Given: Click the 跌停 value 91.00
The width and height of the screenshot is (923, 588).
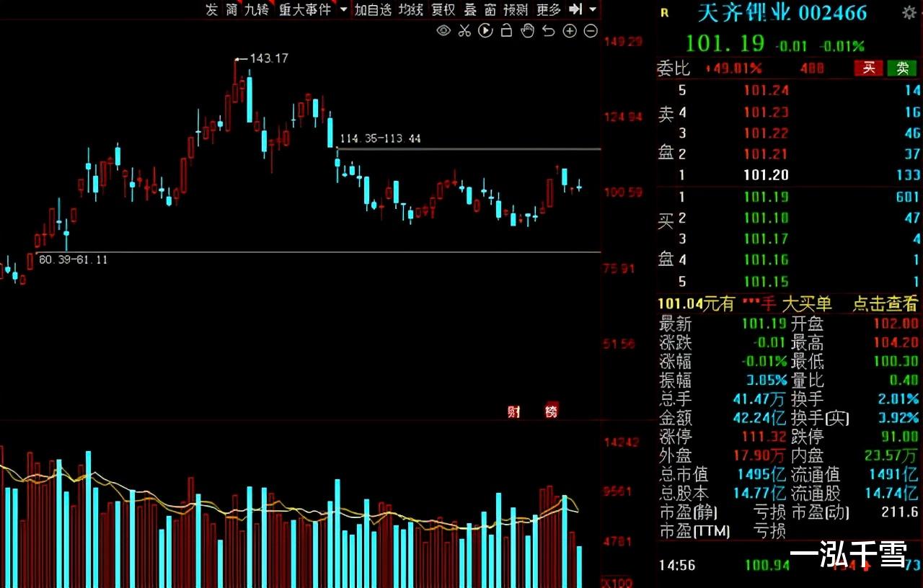Looking at the screenshot, I should click(898, 437).
